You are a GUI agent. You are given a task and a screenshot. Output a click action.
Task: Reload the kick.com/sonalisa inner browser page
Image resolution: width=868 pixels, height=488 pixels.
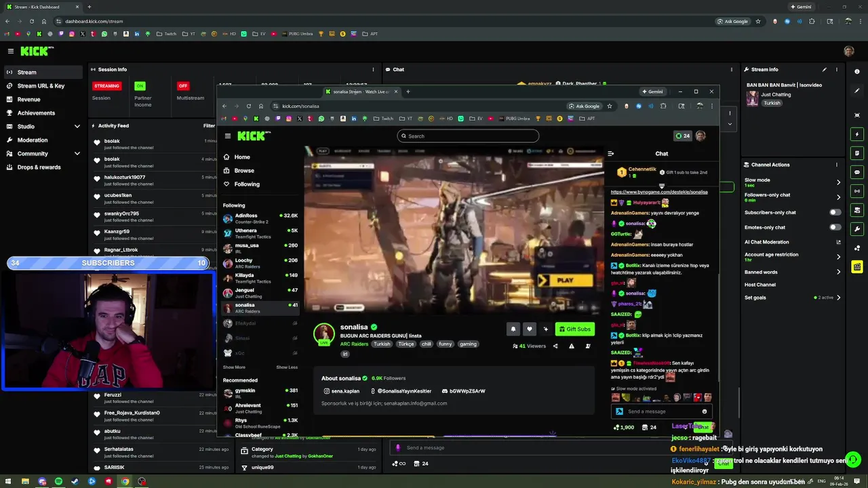coord(249,106)
